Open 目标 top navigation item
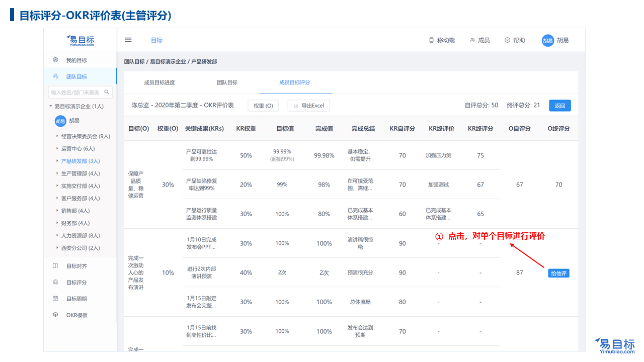The image size is (644, 362). (156, 40)
